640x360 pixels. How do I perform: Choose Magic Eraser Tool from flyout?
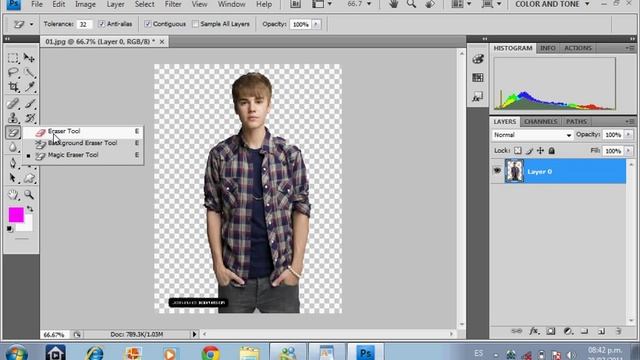click(x=83, y=155)
